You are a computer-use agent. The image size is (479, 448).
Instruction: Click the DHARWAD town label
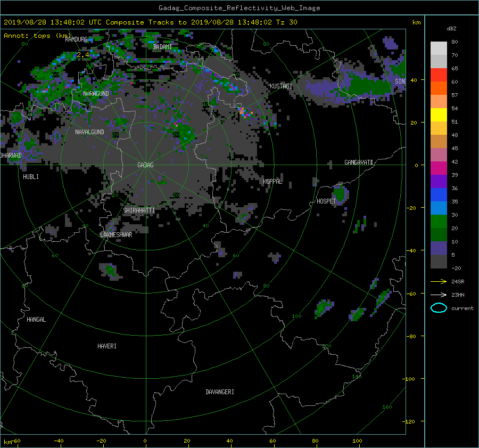click(11, 156)
